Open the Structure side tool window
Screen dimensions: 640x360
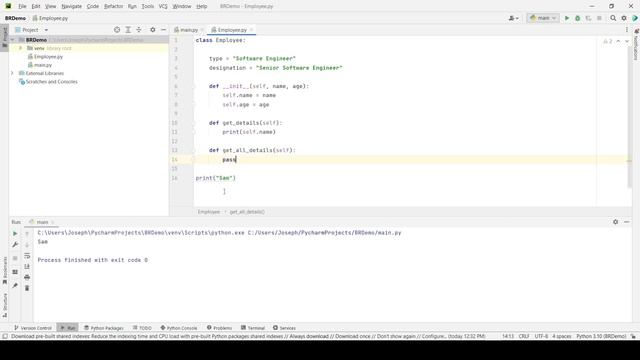[x=5, y=304]
